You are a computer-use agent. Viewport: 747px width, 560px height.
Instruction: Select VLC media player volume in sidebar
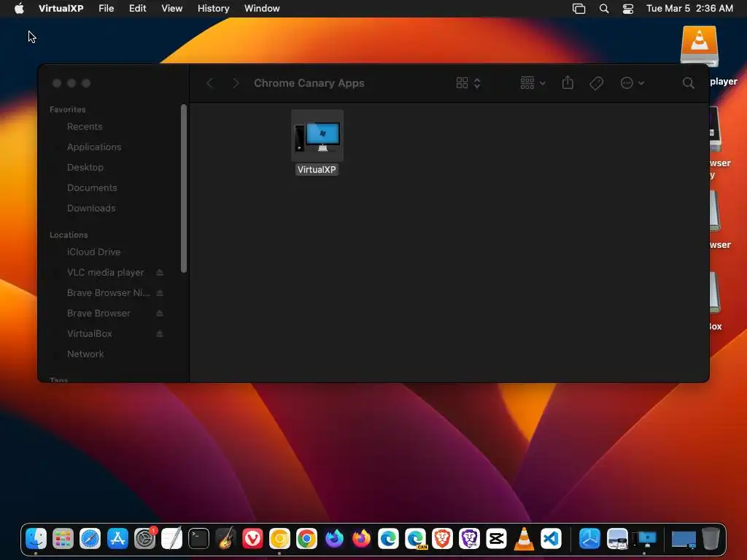[x=105, y=273]
